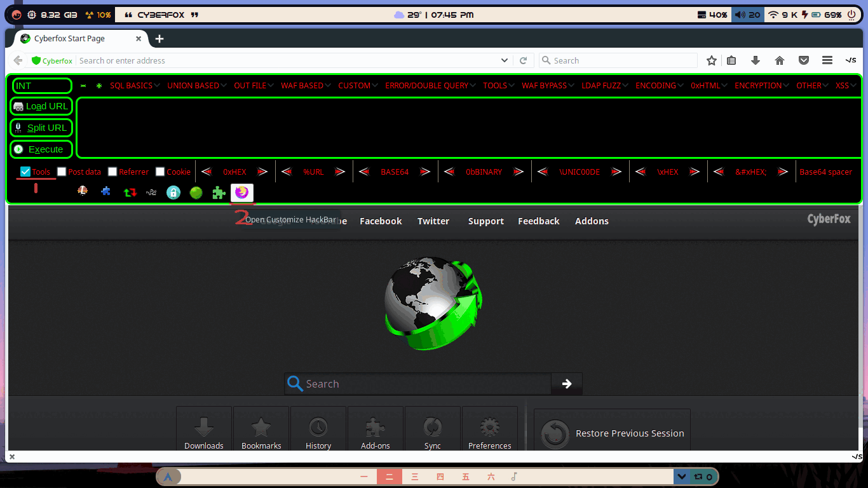Open browser downloads arrow in toolbar
Image resolution: width=868 pixels, height=488 pixels.
point(756,60)
